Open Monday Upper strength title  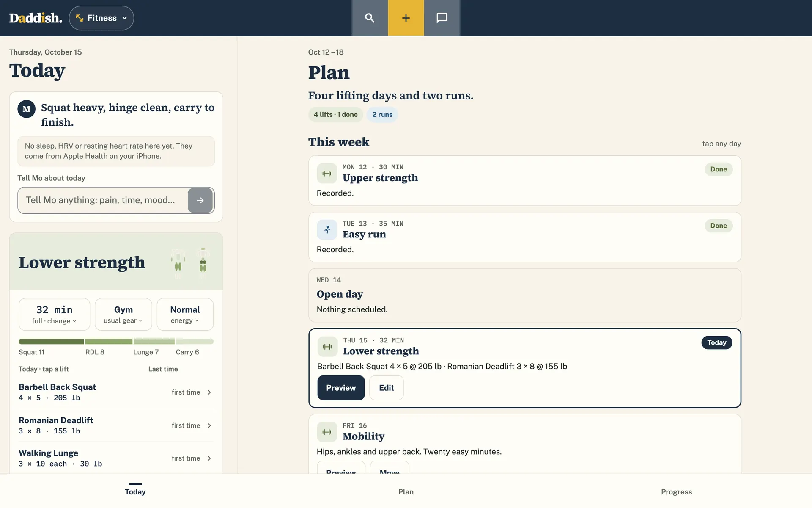tap(380, 178)
